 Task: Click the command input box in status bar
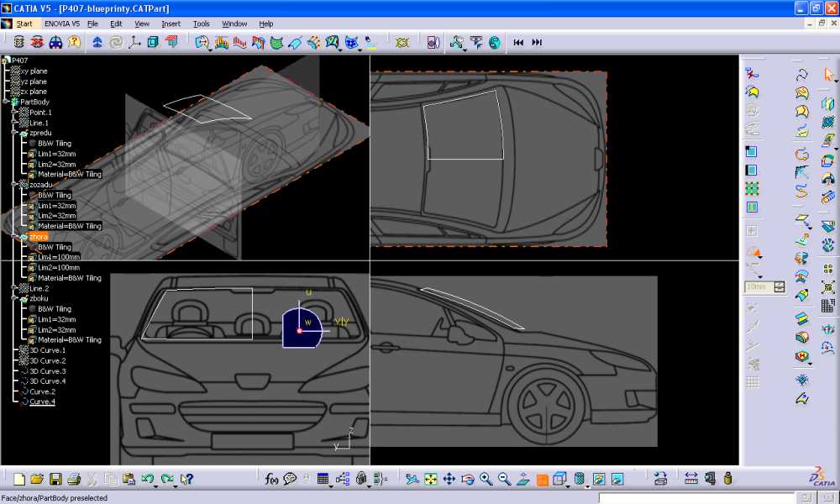696,498
